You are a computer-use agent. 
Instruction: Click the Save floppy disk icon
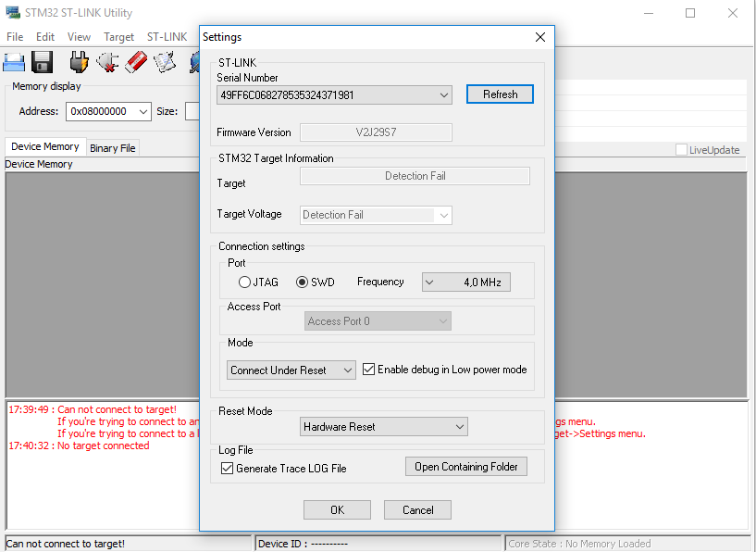(x=42, y=62)
